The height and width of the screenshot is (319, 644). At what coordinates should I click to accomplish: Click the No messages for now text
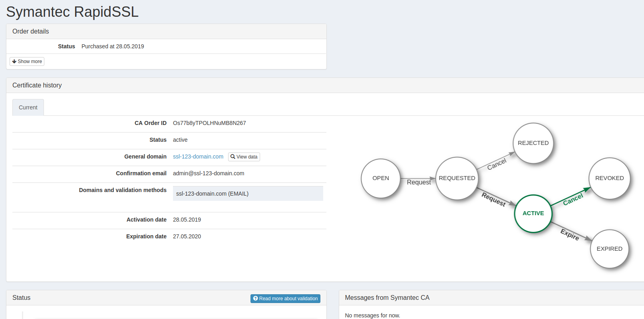point(372,315)
